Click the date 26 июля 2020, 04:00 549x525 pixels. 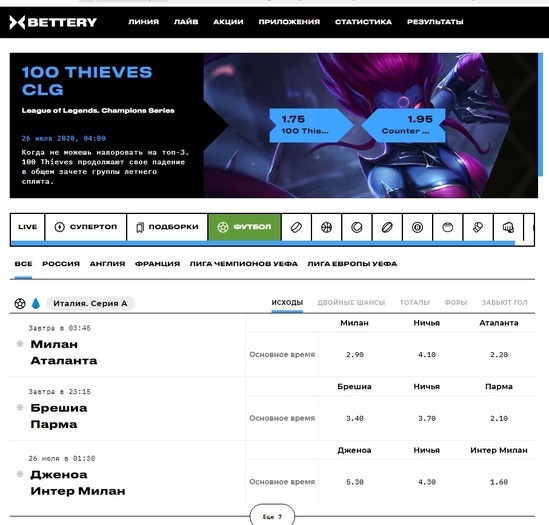point(63,138)
